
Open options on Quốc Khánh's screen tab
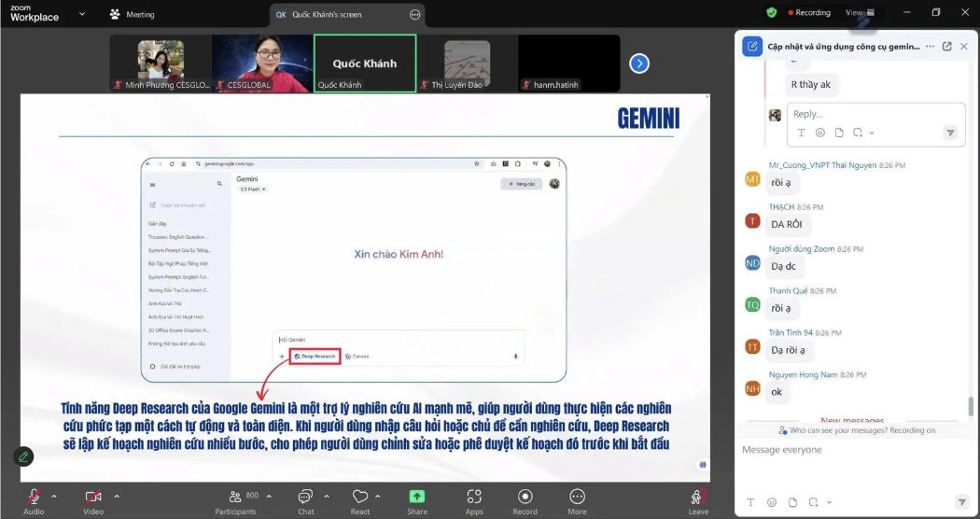click(415, 14)
